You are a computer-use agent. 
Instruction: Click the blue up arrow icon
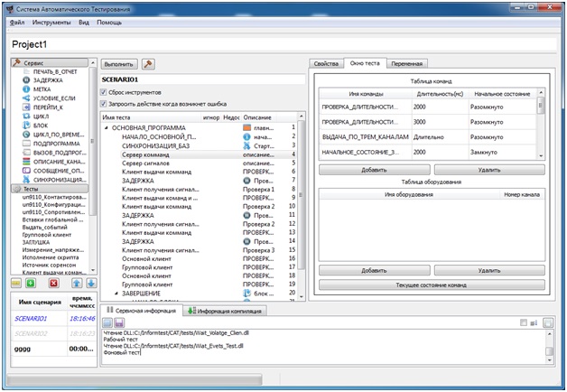click(x=77, y=283)
